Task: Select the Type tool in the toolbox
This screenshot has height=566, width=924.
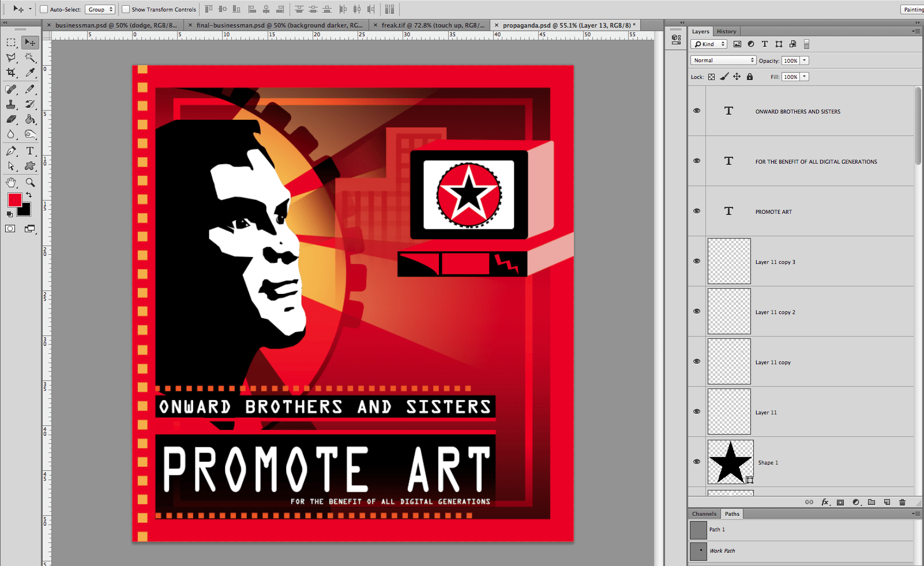Action: pyautogui.click(x=30, y=151)
